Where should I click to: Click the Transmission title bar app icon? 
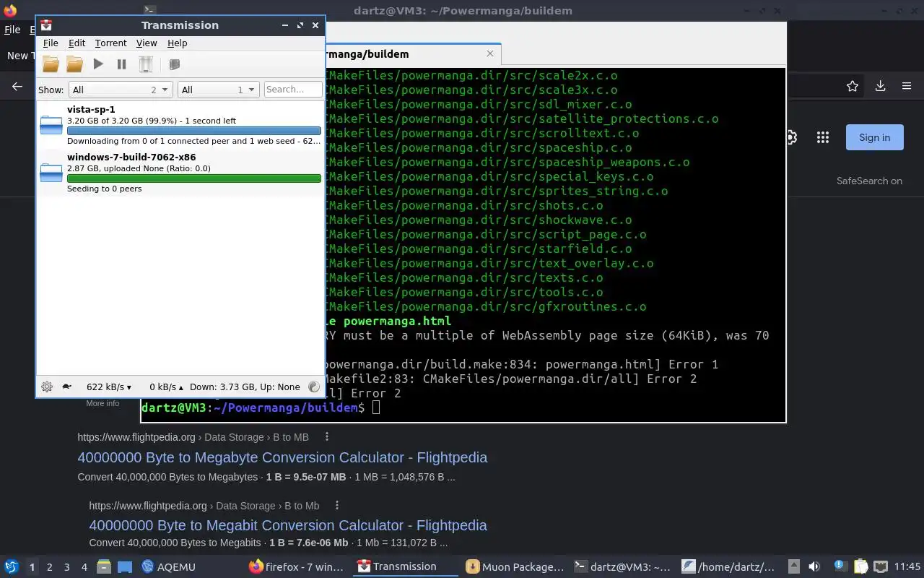(46, 25)
